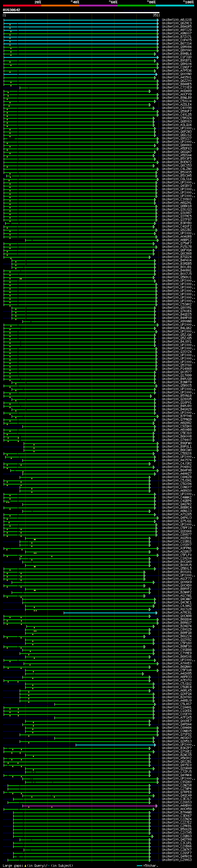
Task: Select the UniRef100_Q7S6E2 label
Action: 176,751
